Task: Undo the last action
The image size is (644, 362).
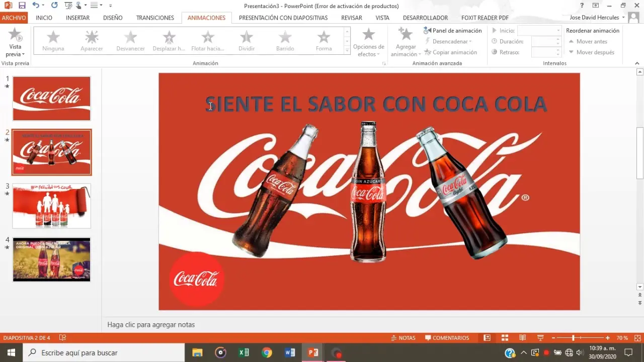Action: (x=35, y=6)
